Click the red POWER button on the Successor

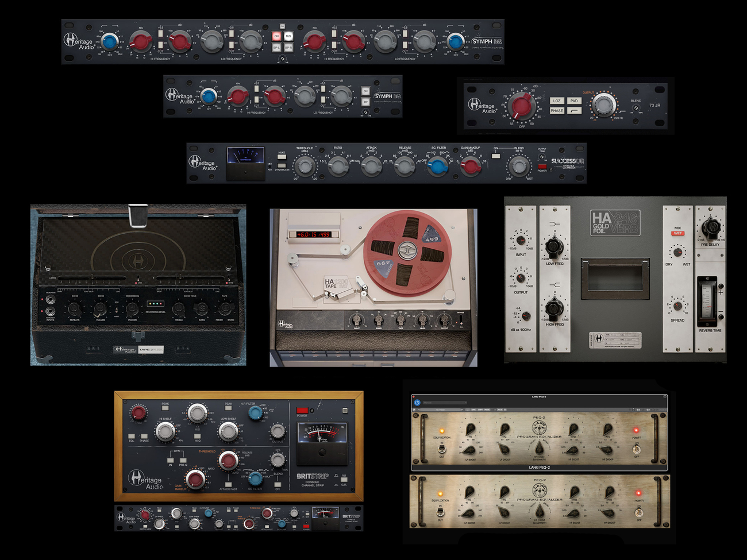[542, 166]
